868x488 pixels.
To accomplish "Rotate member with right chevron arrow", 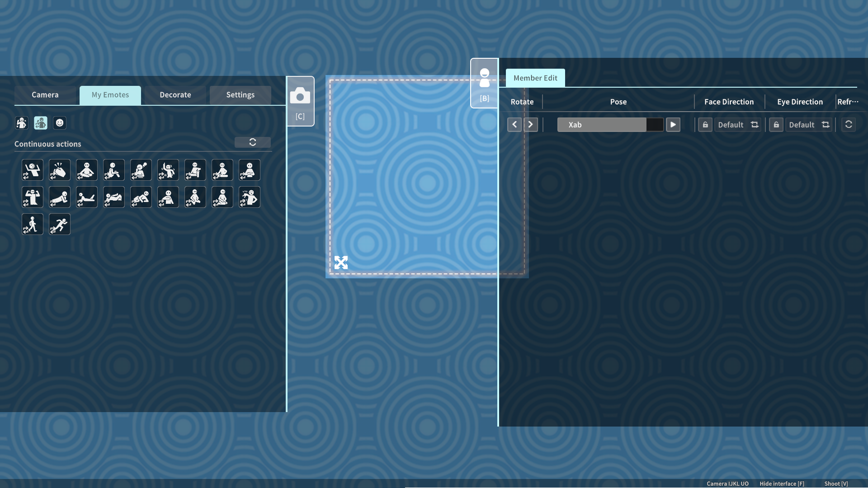I will pos(531,125).
